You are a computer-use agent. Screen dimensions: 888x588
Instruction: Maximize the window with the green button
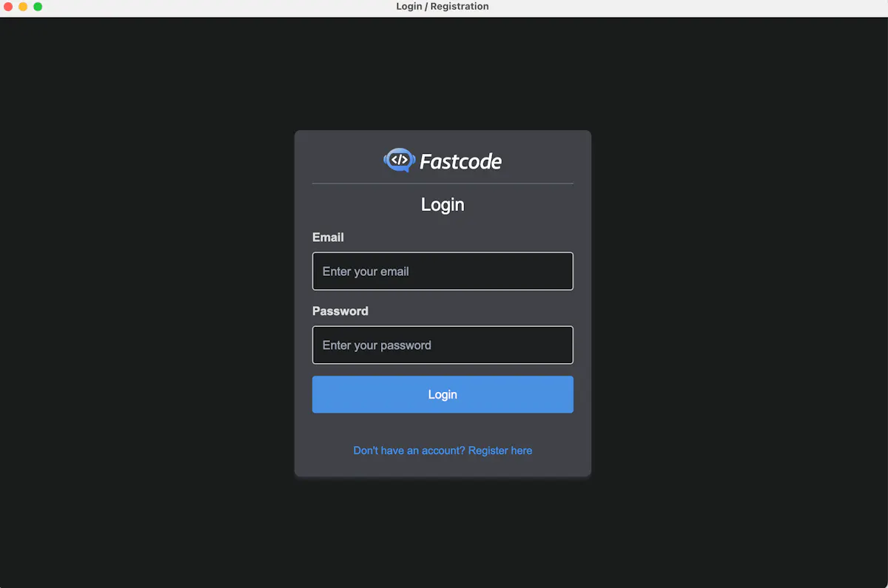tap(38, 7)
